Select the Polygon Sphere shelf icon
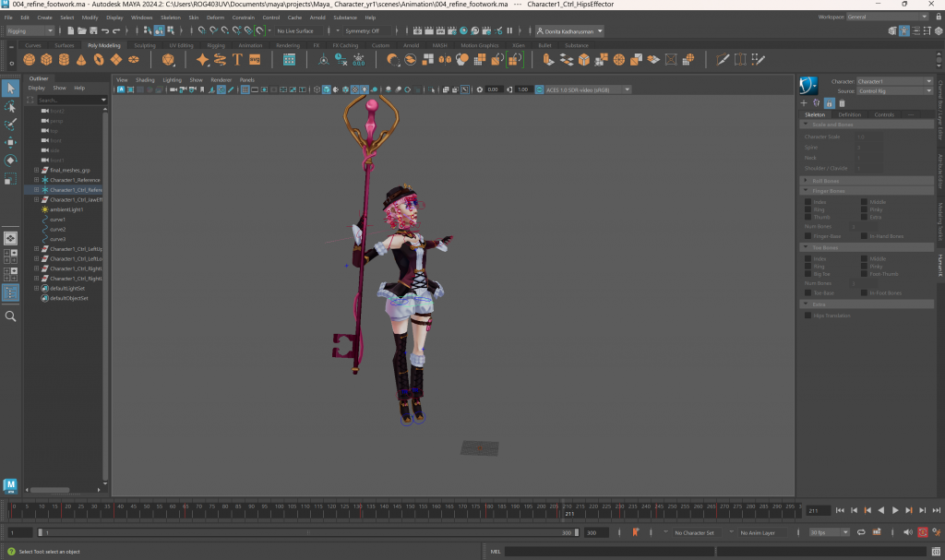This screenshot has height=560, width=945. (x=29, y=59)
